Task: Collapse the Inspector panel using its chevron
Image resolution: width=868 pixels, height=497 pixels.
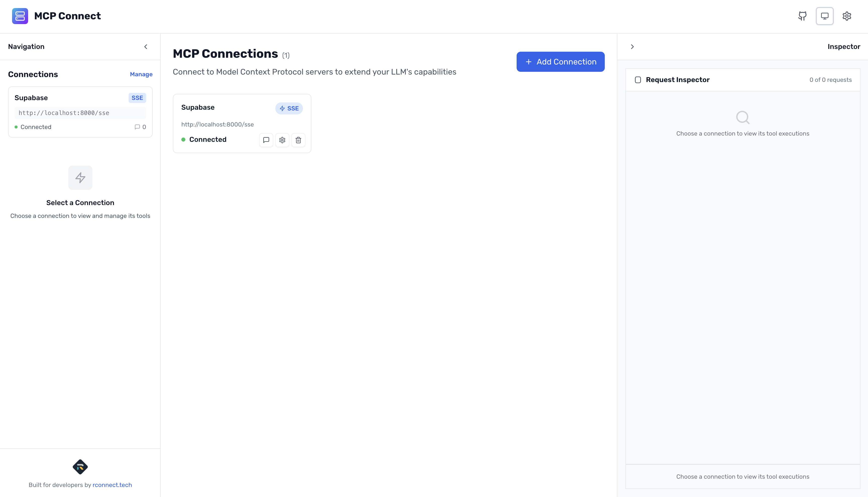Action: [632, 46]
